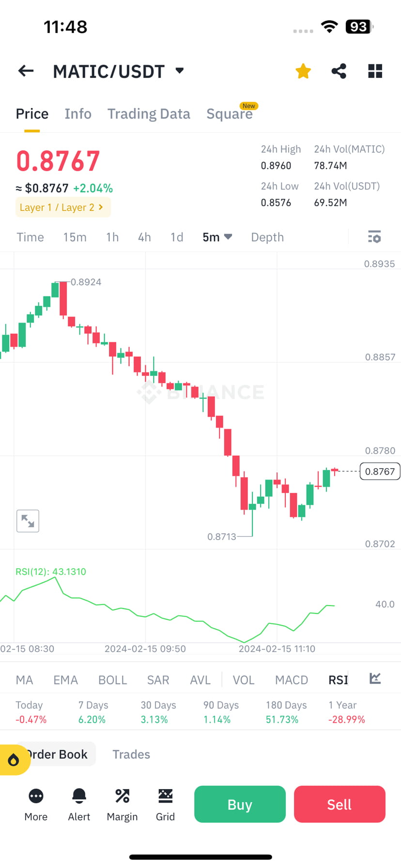Unfavorite MATIC/USDT via the star icon
The height and width of the screenshot is (868, 401).
pos(303,71)
